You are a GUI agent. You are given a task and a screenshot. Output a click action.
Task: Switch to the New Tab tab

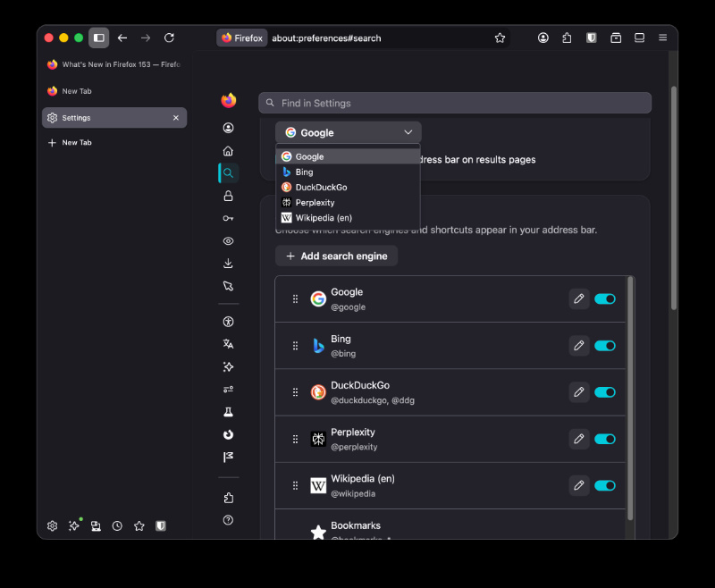click(x=114, y=91)
